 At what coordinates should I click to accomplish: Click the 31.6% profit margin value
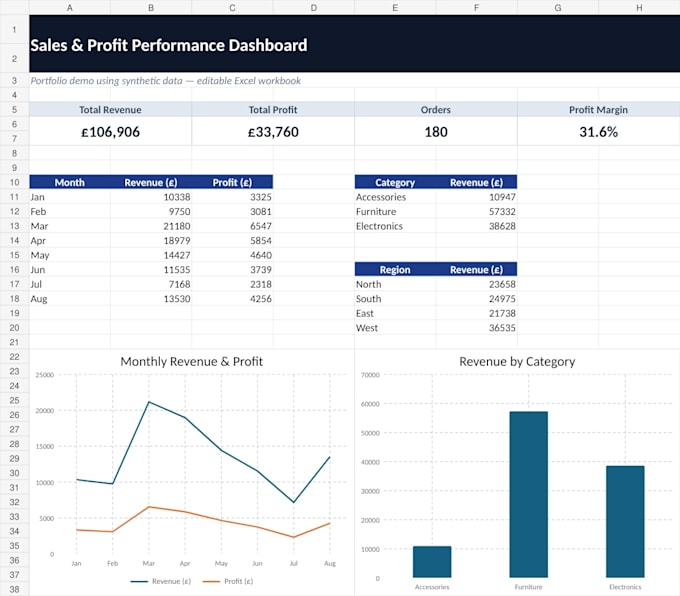pyautogui.click(x=598, y=132)
